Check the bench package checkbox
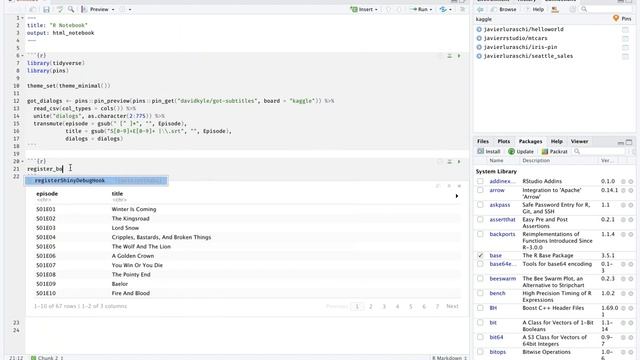 coord(480,293)
